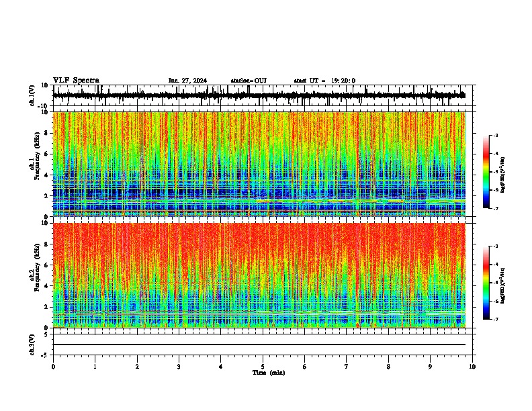This screenshot has height=411, width=532.
Task: Click the time axis tick label '10'
Action: click(x=472, y=367)
